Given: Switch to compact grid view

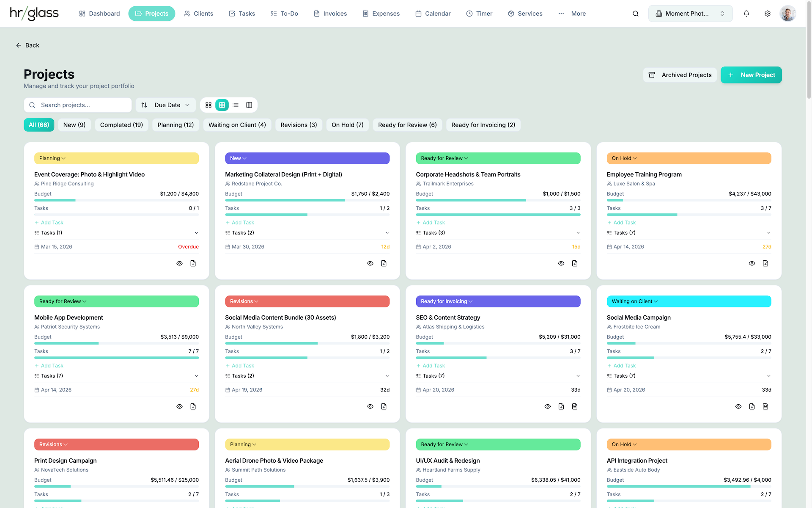Looking at the screenshot, I should coord(222,105).
